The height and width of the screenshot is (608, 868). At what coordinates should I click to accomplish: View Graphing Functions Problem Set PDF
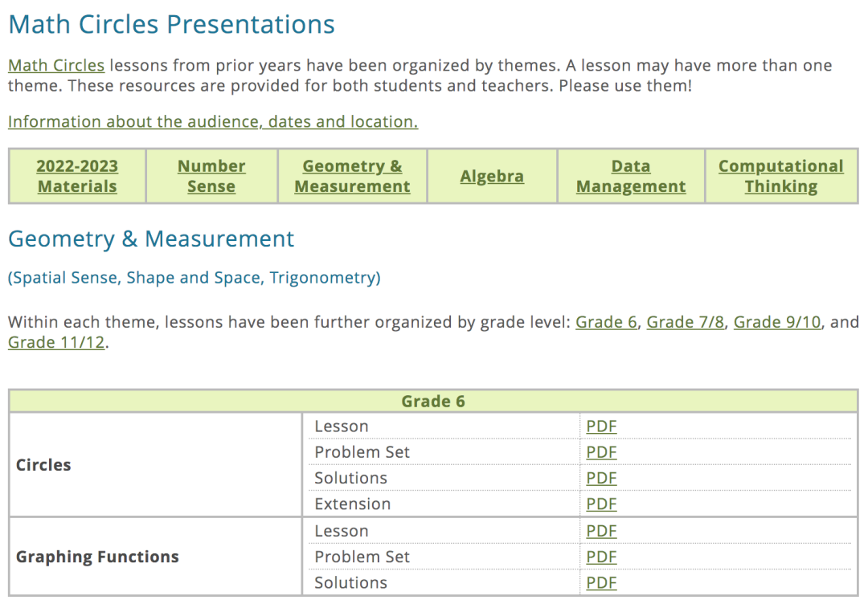pyautogui.click(x=601, y=557)
